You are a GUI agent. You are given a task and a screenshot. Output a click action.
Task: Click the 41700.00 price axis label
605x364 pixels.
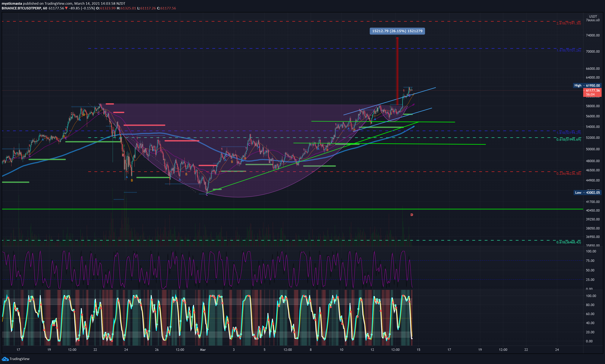pyautogui.click(x=593, y=202)
